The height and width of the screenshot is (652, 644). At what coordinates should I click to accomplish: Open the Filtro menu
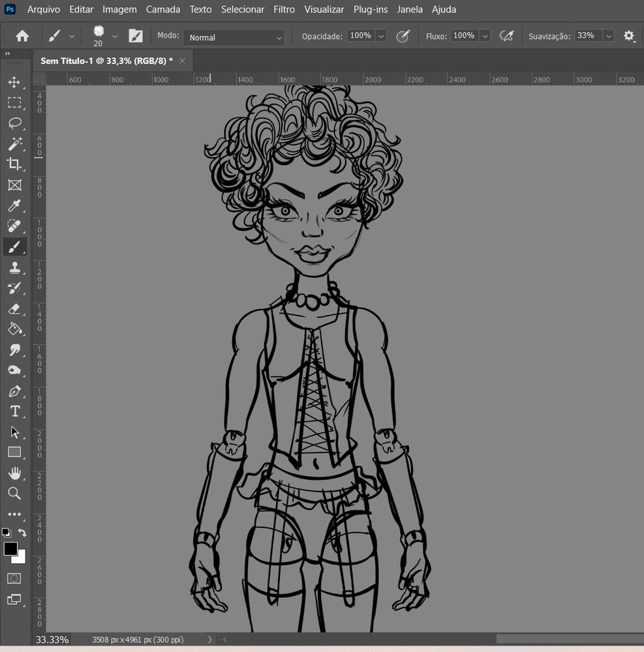click(284, 9)
